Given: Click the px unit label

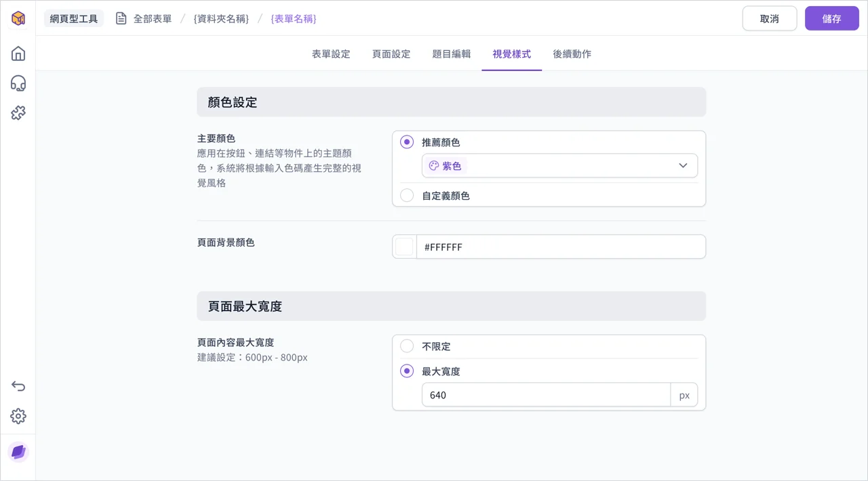Looking at the screenshot, I should [684, 395].
